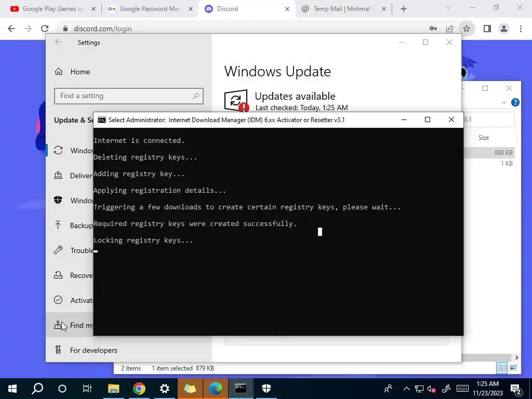
Task: Maximize the IDM Activator console window
Action: click(x=428, y=120)
